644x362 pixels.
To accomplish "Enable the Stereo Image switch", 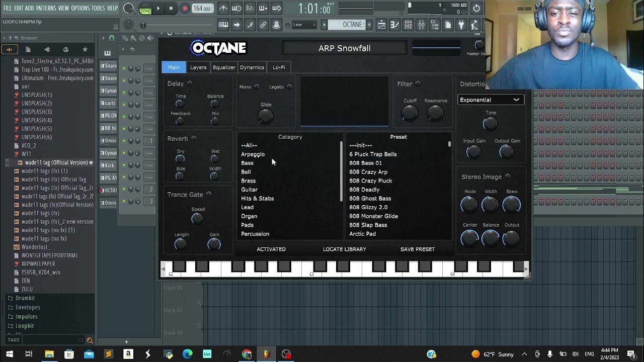I will pyautogui.click(x=507, y=176).
